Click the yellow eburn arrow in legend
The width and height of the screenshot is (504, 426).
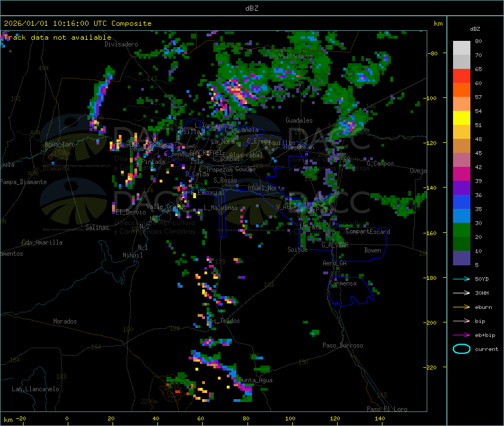461,307
